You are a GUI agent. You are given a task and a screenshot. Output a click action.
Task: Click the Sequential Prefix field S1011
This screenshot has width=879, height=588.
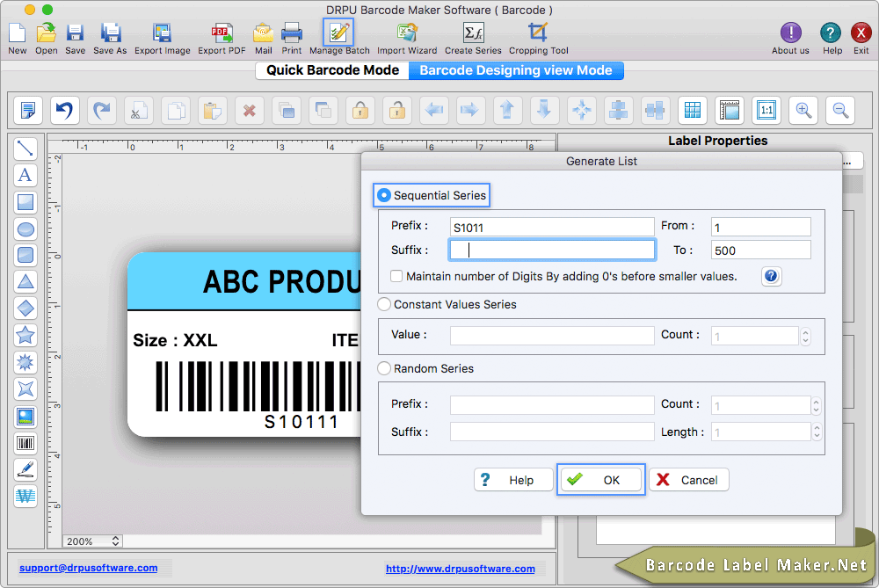tap(552, 227)
